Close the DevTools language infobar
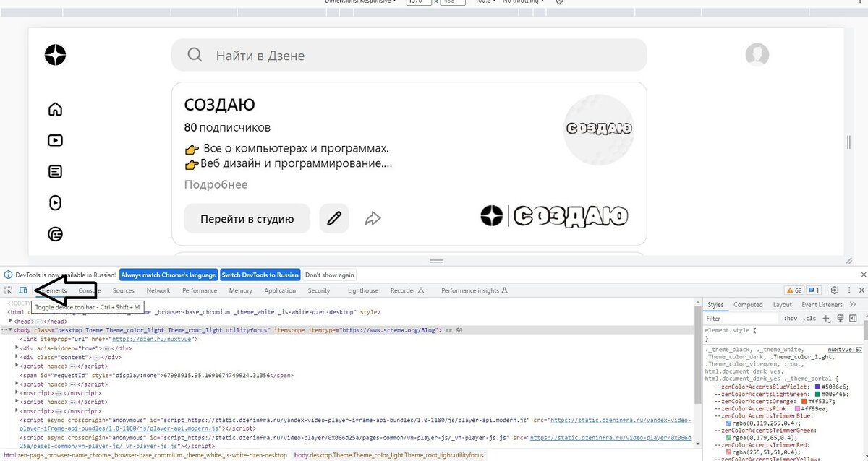 click(862, 275)
